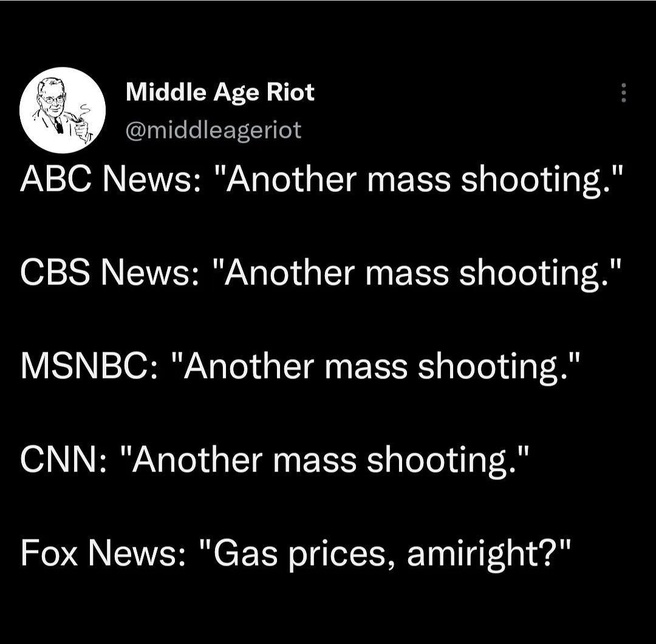Click Middle Age Riot's profile avatar
The height and width of the screenshot is (644, 656).
[63, 110]
